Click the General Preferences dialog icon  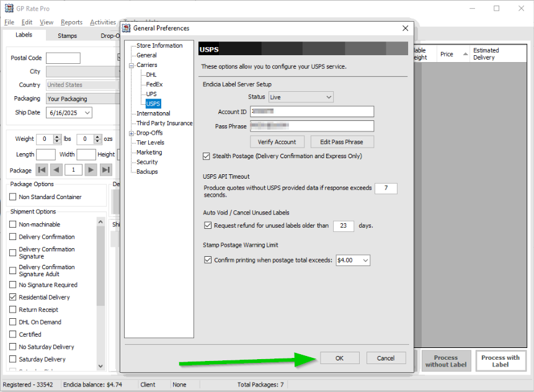pyautogui.click(x=127, y=28)
